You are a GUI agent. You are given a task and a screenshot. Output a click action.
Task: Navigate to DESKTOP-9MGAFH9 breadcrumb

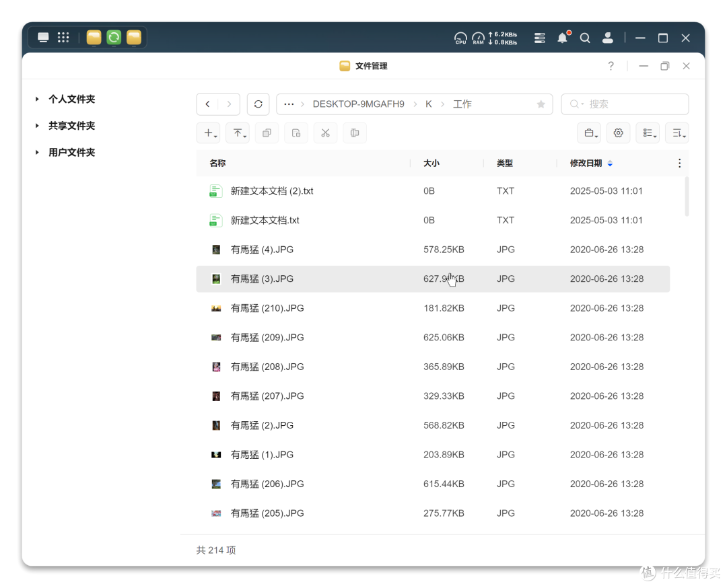tap(358, 104)
